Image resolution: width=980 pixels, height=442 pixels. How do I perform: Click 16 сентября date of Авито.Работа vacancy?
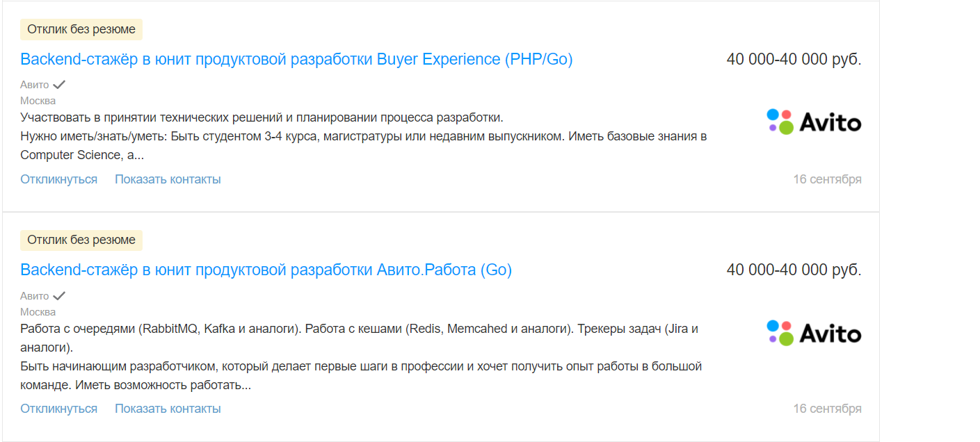[827, 409]
